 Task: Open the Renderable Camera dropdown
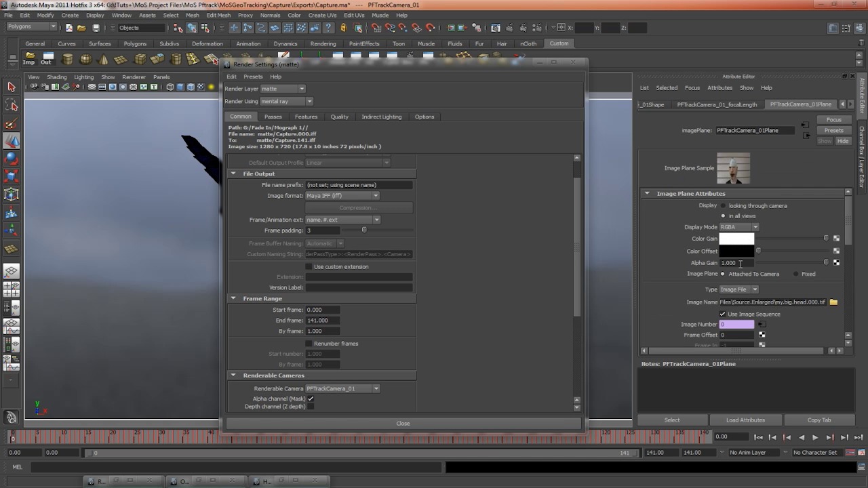[342, 389]
